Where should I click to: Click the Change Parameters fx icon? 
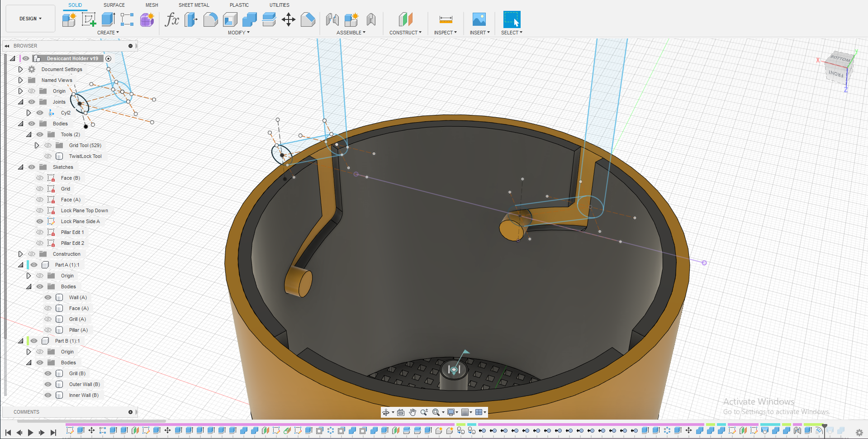click(x=172, y=19)
